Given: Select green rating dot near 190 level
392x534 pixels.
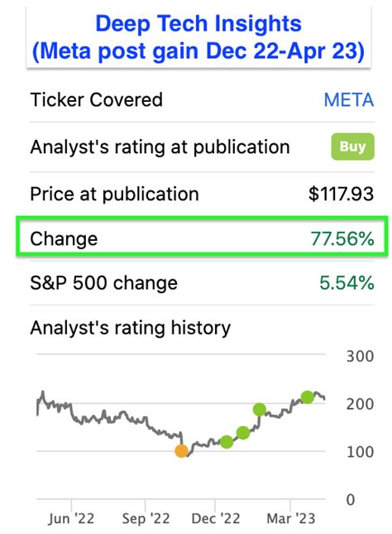Looking at the screenshot, I should pyautogui.click(x=260, y=410).
